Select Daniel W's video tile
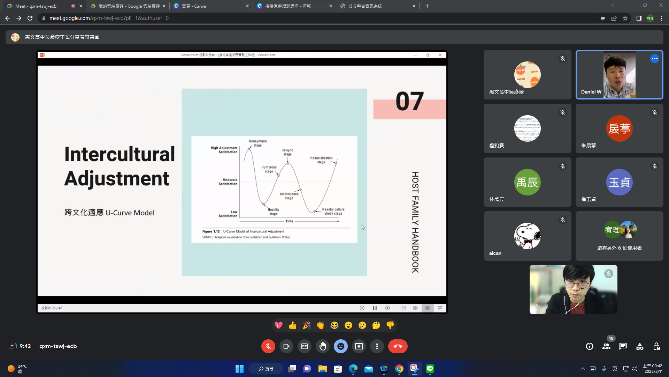669x377 pixels. tap(619, 75)
